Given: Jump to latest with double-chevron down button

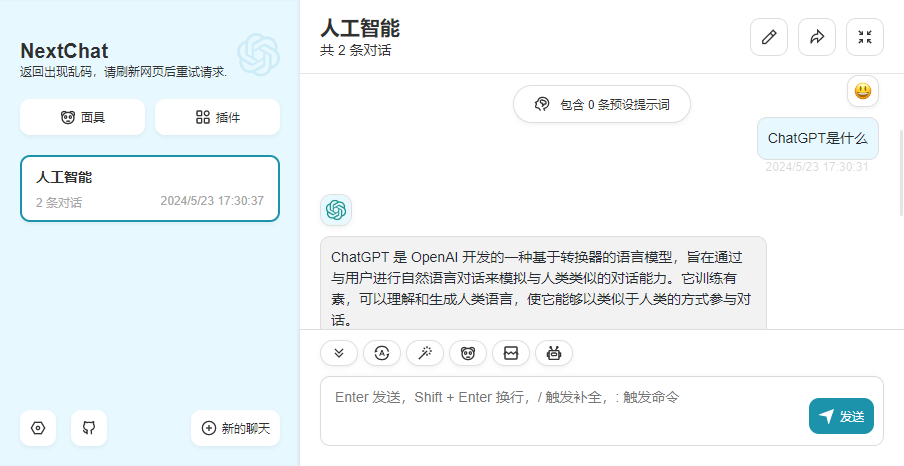Looking at the screenshot, I should [339, 353].
